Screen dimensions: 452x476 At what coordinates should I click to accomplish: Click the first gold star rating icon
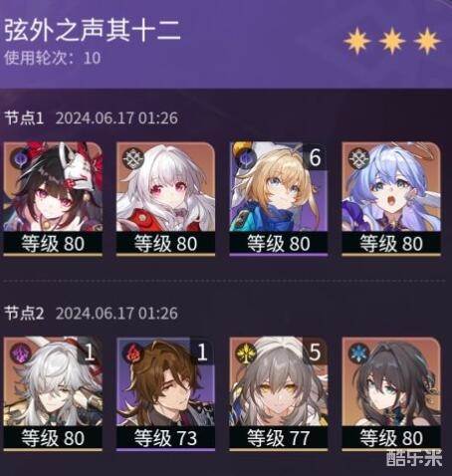tap(357, 41)
